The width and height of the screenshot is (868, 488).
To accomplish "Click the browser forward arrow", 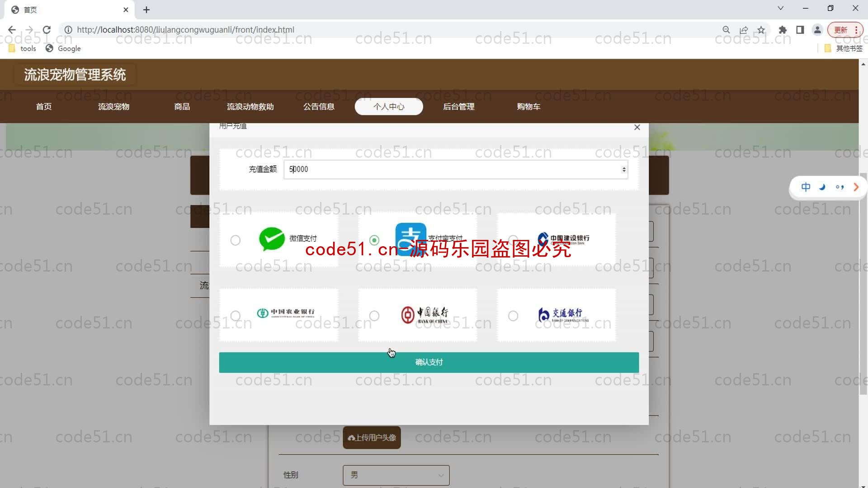I will [x=29, y=30].
